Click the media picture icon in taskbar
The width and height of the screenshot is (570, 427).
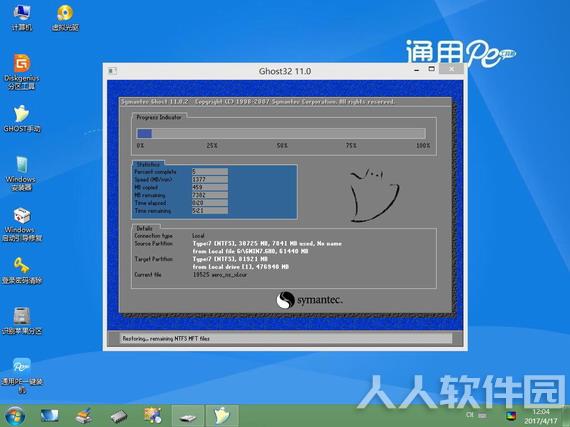tap(153, 416)
